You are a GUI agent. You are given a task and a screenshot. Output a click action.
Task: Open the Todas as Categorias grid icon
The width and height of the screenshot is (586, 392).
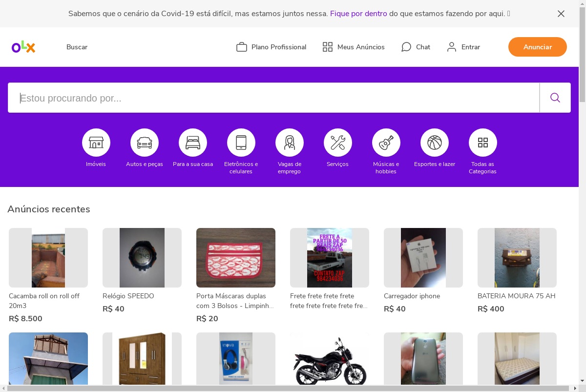483,143
